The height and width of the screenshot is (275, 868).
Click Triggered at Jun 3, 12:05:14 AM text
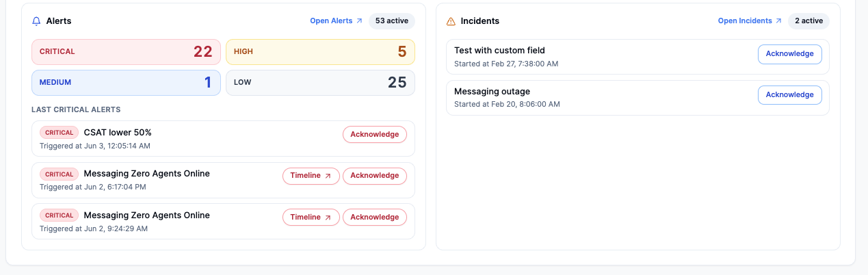tap(95, 146)
